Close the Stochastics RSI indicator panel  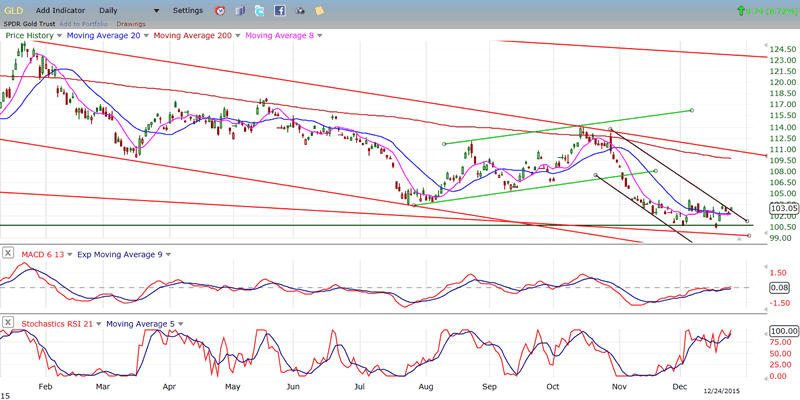(x=9, y=322)
